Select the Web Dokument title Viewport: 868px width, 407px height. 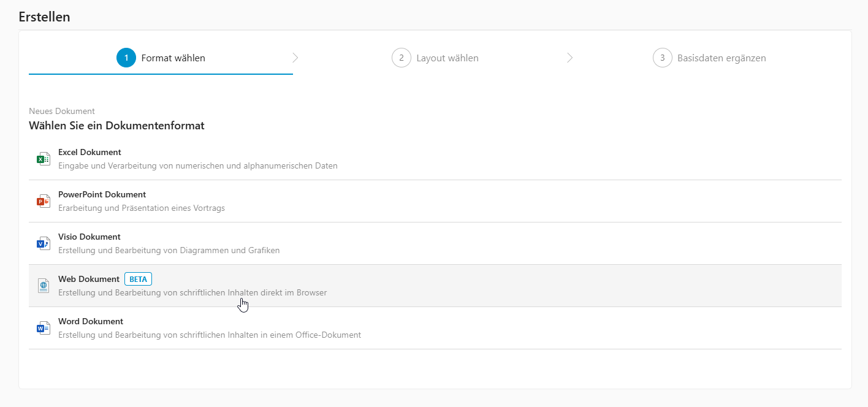point(89,279)
